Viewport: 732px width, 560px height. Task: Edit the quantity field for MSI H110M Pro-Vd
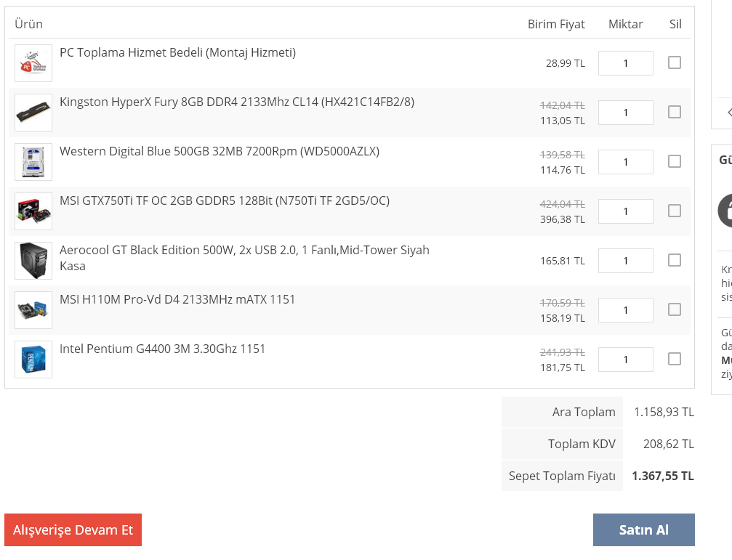point(626,310)
